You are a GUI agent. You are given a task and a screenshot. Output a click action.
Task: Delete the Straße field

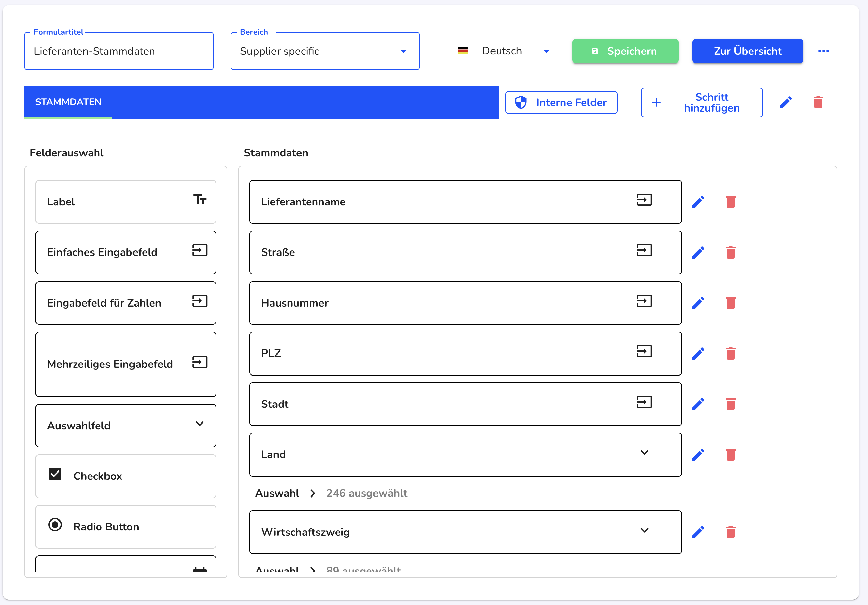730,252
